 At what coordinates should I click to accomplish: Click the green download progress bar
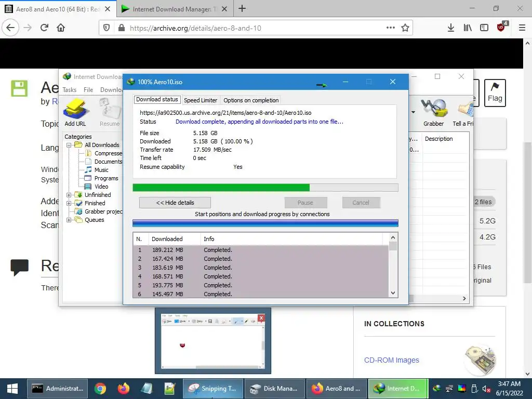click(x=265, y=188)
